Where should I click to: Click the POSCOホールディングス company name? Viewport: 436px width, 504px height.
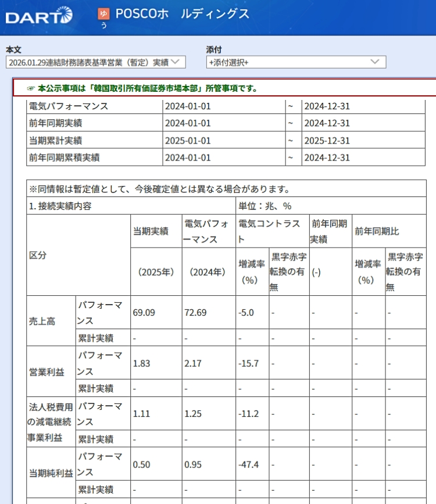tap(183, 14)
